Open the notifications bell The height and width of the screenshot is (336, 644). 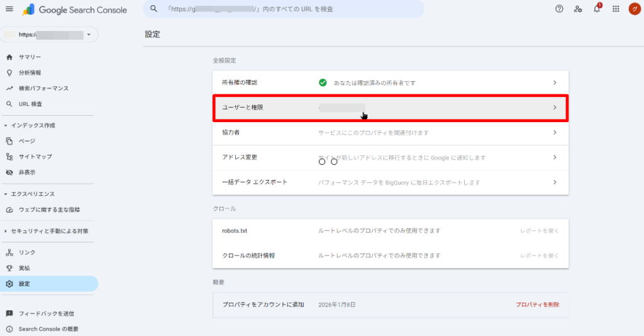pyautogui.click(x=597, y=9)
